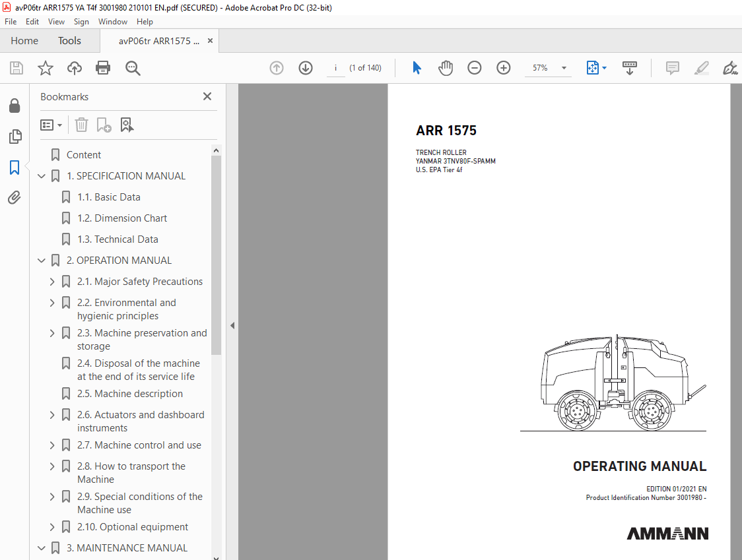This screenshot has height=560, width=742.
Task: Expand 2.10. Optional equipment bookmark
Action: [52, 527]
